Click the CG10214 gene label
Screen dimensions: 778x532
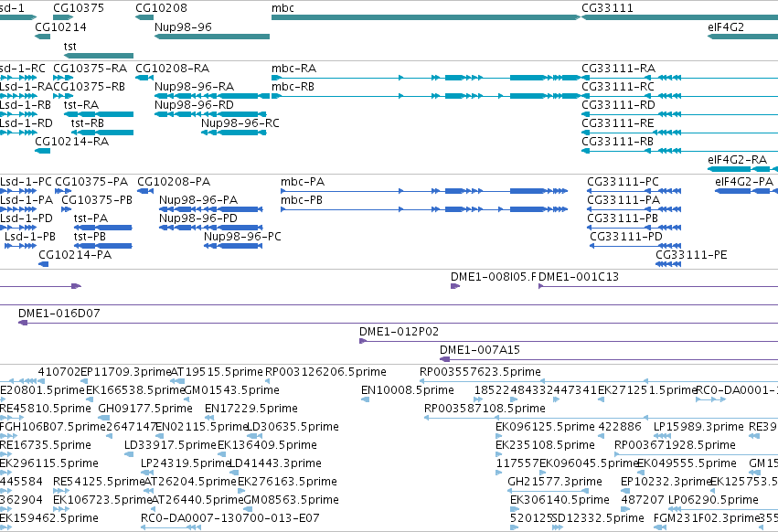click(x=60, y=27)
